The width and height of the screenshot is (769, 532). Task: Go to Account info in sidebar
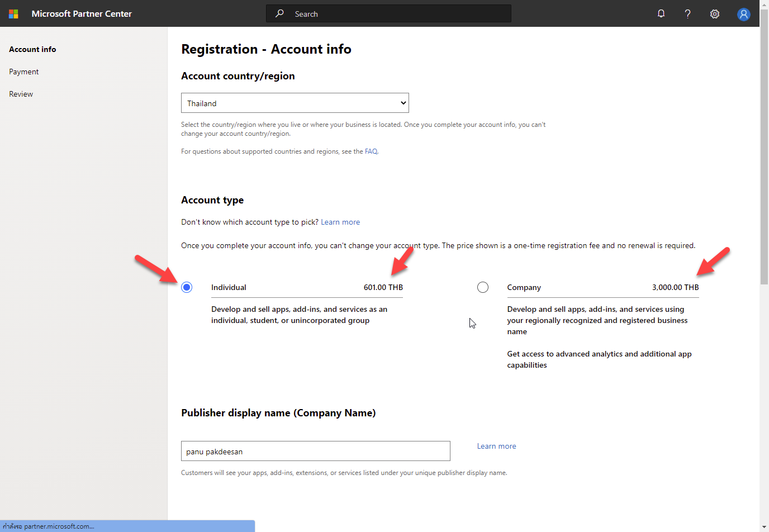pyautogui.click(x=32, y=49)
